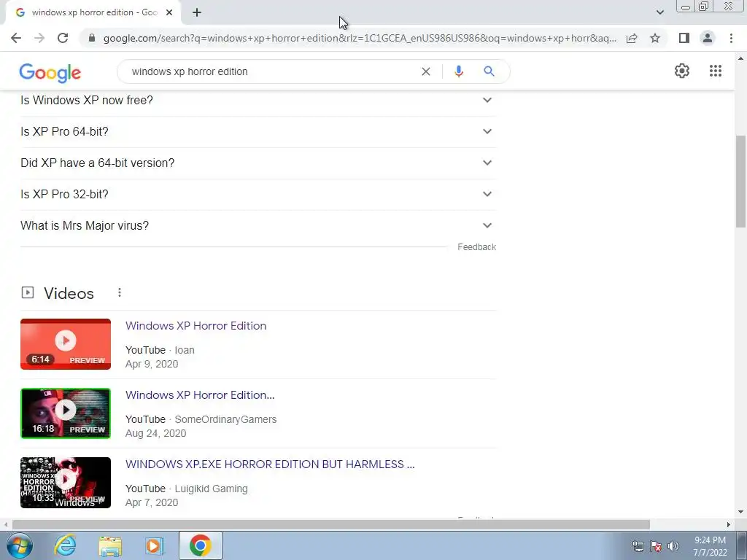Click the Chrome taskbar icon
Screen dimensions: 747x560
[200, 545]
